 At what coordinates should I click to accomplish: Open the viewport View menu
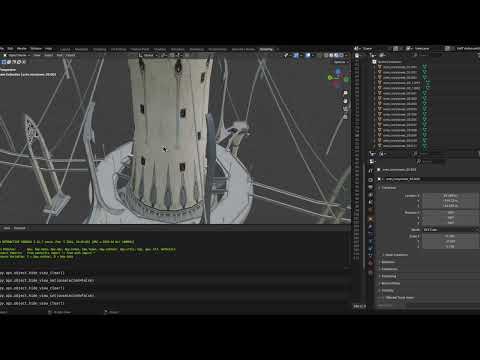coord(37,55)
